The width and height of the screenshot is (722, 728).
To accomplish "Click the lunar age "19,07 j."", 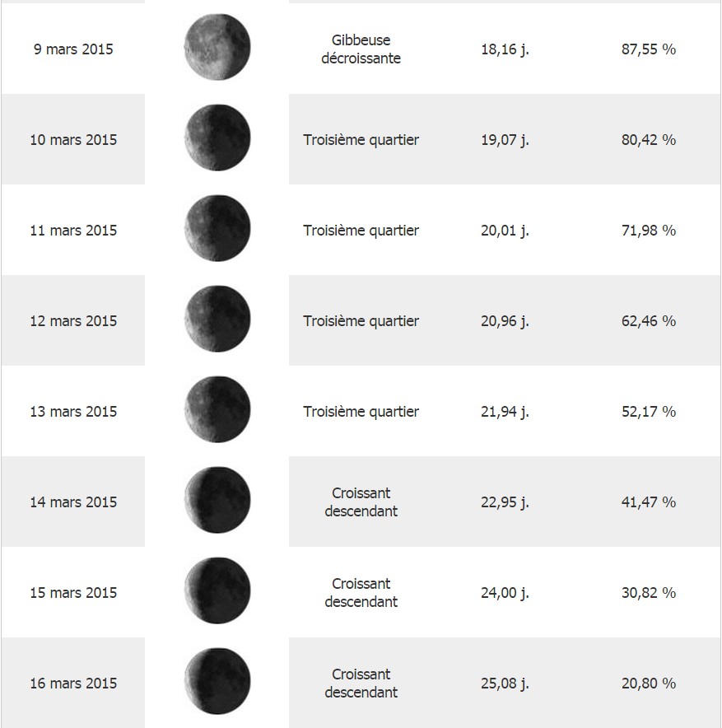I will tap(505, 140).
